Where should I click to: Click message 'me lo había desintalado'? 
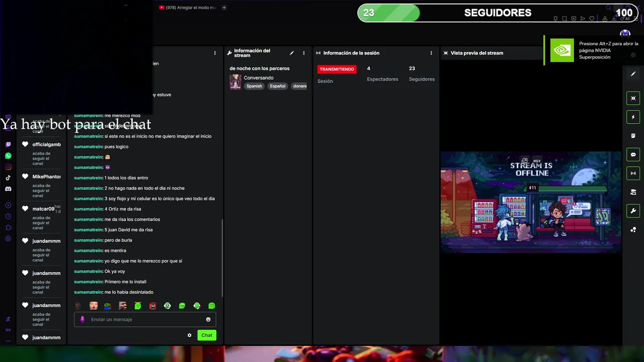click(x=129, y=292)
